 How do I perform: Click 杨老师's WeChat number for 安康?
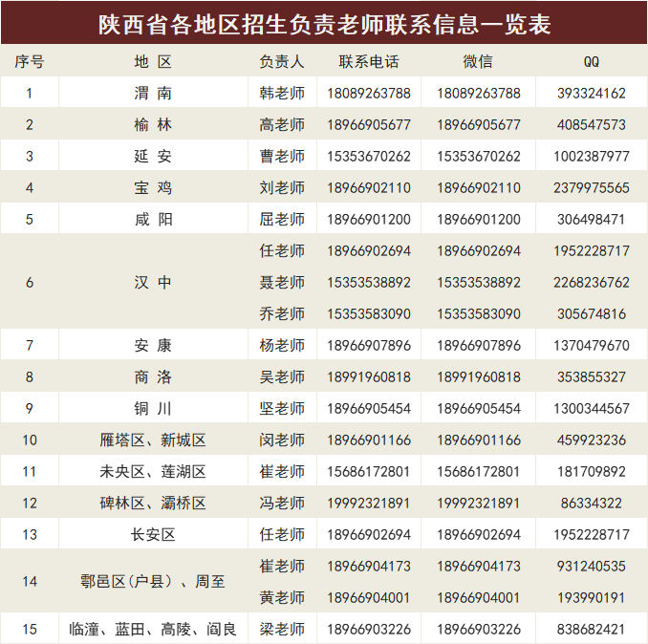479,346
